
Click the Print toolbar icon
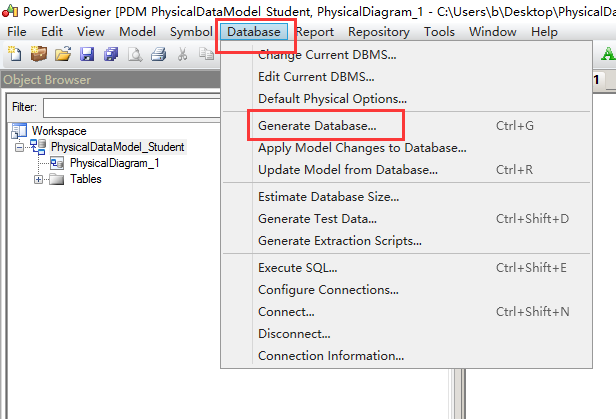[x=157, y=54]
